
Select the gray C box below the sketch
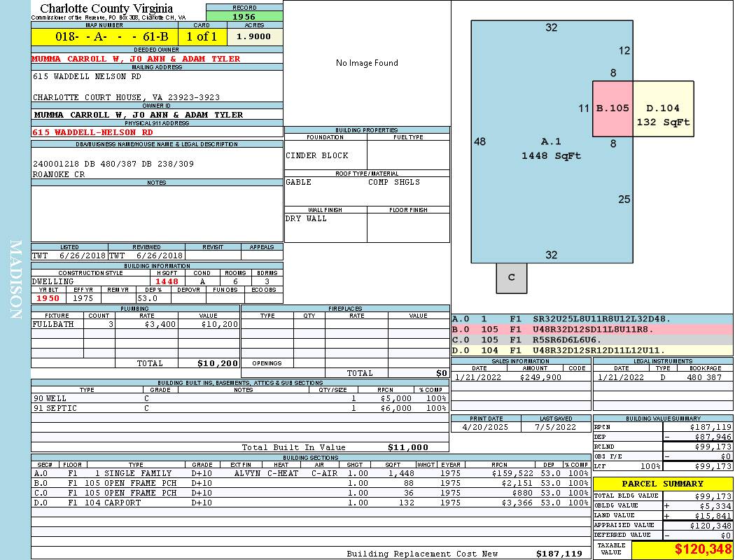511,278
